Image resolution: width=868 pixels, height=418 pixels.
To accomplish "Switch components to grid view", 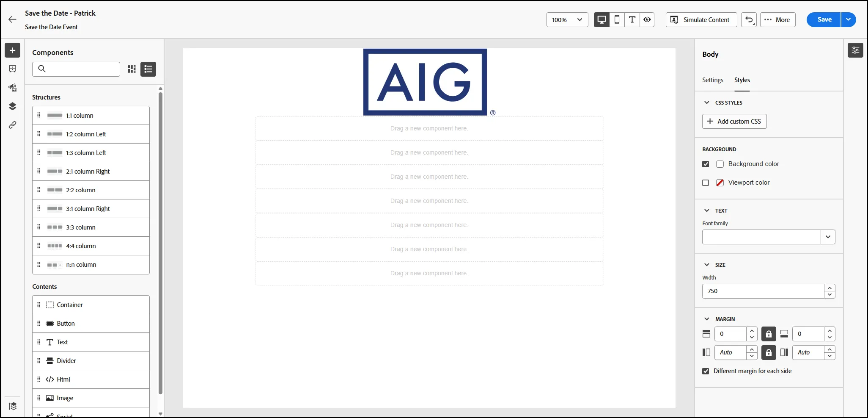I will click(x=132, y=69).
